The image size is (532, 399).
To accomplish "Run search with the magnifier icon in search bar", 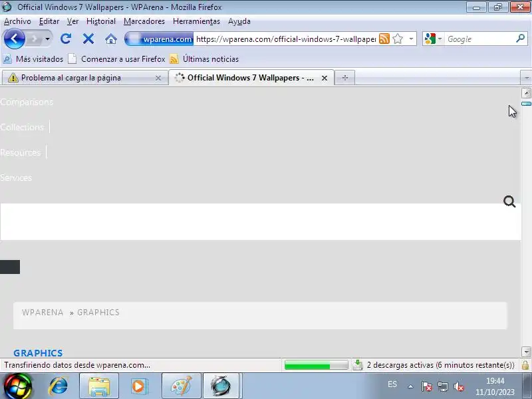I will [521, 39].
